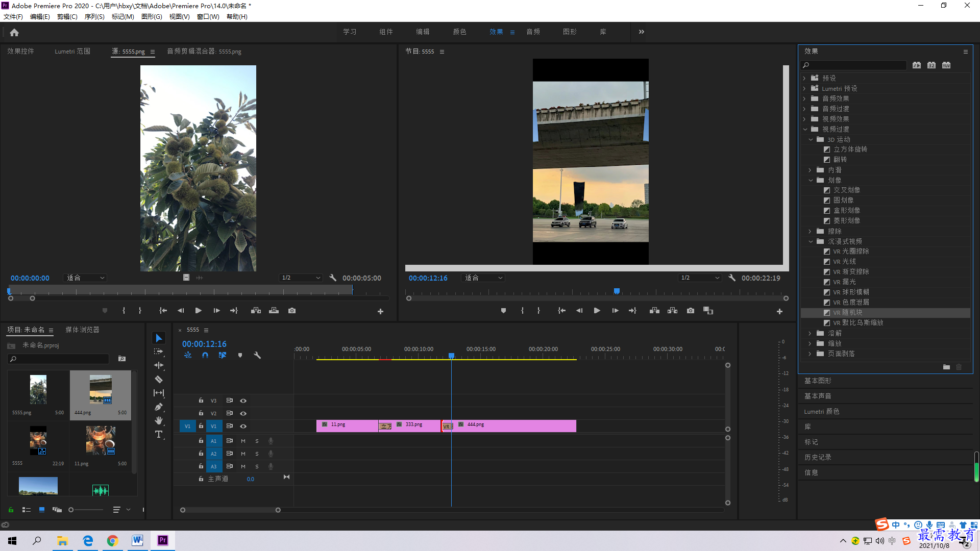Open new bin in Project panel
Viewport: 980px width, 551px height.
click(122, 359)
